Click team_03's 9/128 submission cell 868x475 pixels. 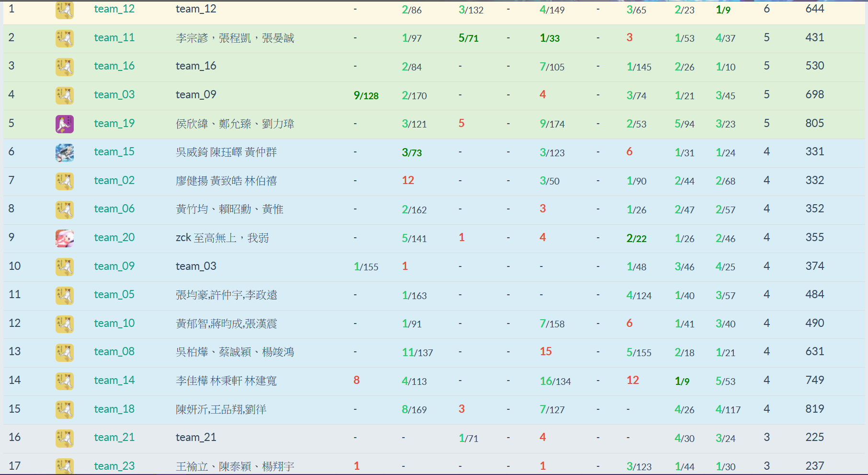coord(366,95)
